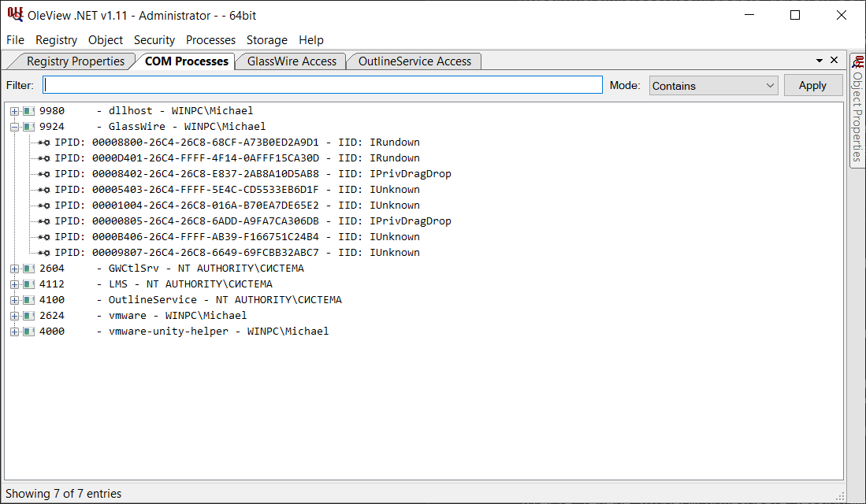Select the vmware - WINPC\Michael row

click(143, 316)
